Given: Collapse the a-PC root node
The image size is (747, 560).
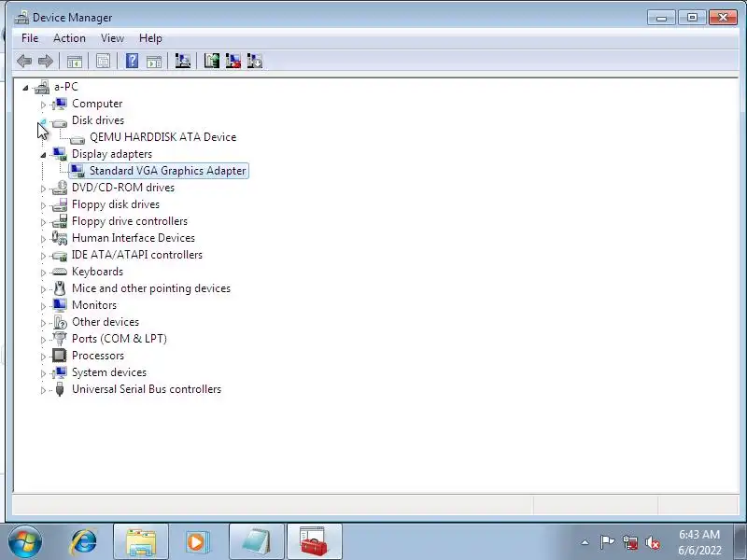Looking at the screenshot, I should click(25, 88).
